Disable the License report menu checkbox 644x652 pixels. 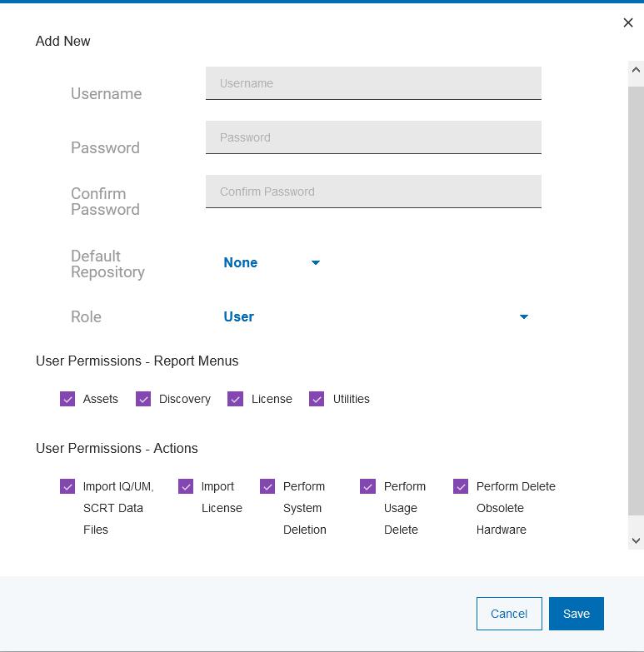(236, 400)
